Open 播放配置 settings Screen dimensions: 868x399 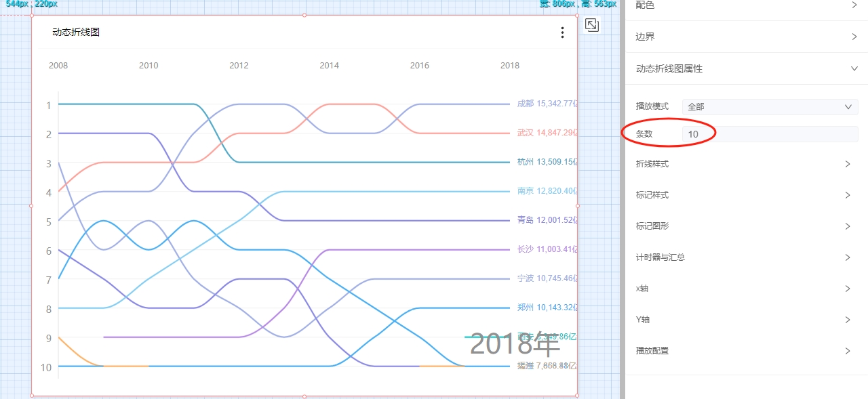[x=746, y=351]
